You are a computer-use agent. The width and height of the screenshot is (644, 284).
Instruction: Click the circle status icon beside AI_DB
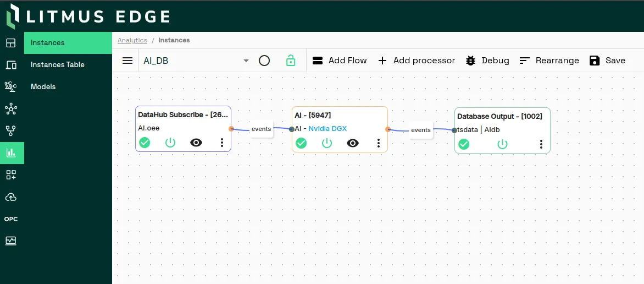tap(264, 61)
